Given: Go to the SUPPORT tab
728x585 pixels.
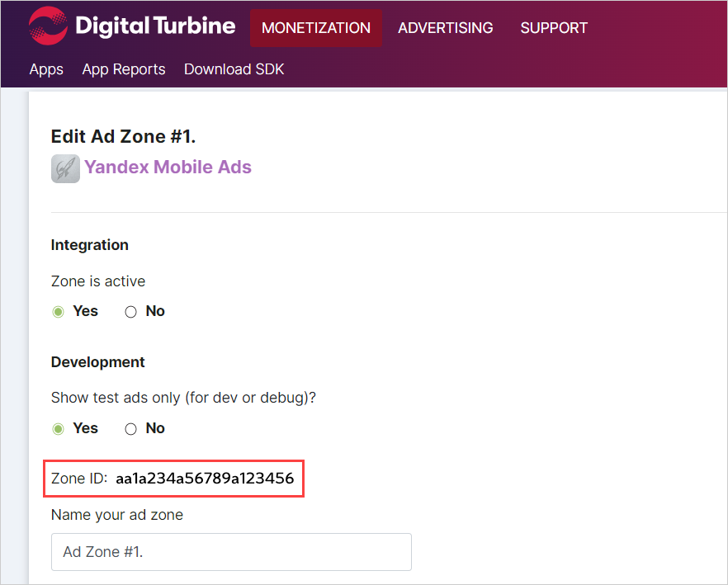Looking at the screenshot, I should 554,28.
